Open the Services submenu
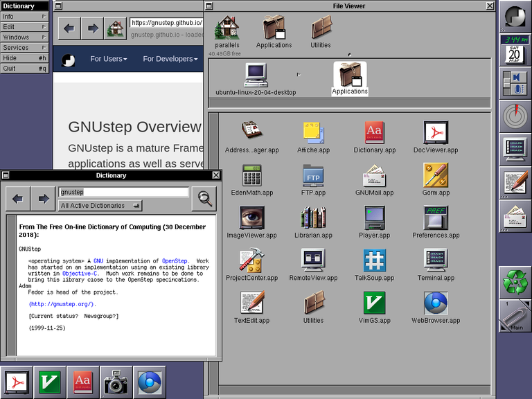 24,48
